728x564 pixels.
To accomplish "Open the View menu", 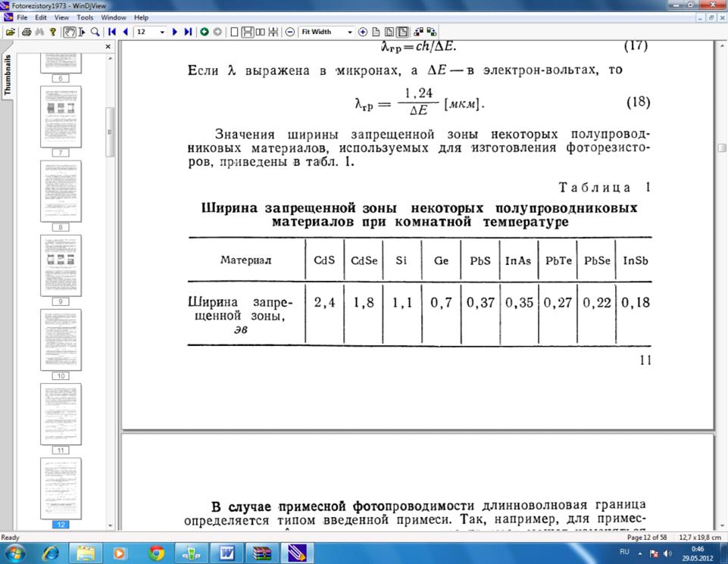I will point(61,17).
